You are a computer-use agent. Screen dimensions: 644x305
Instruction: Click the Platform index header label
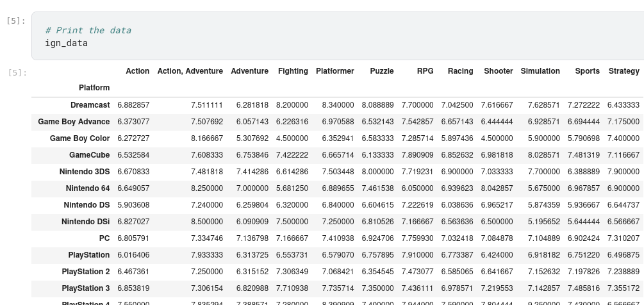coord(94,88)
